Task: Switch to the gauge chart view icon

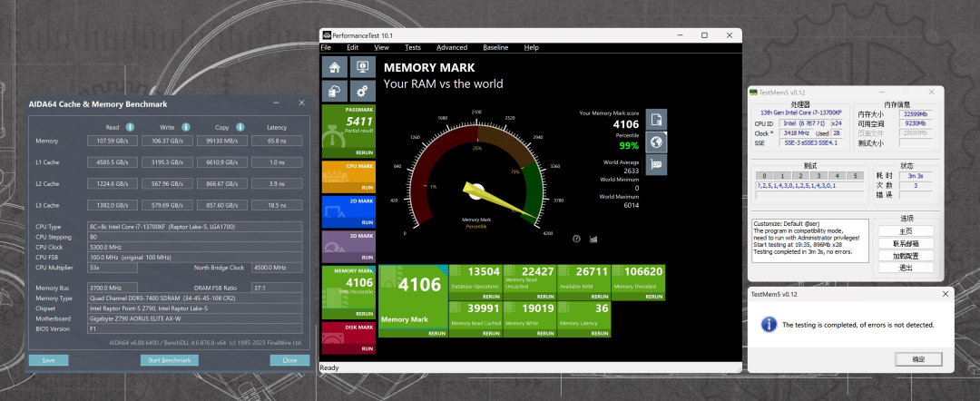Action: 576,239
